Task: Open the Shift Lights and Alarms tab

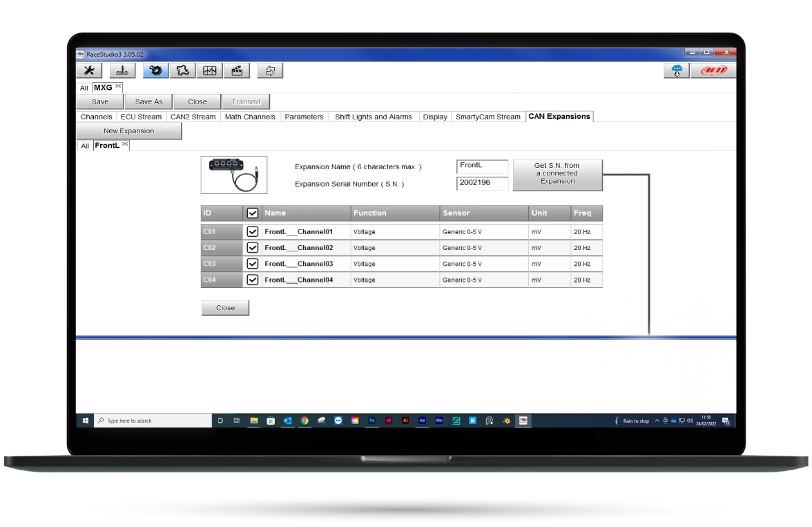Action: point(373,117)
